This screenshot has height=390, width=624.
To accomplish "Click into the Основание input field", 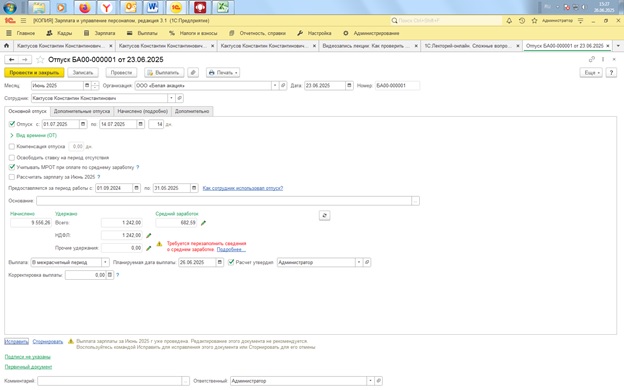I will 224,201.
